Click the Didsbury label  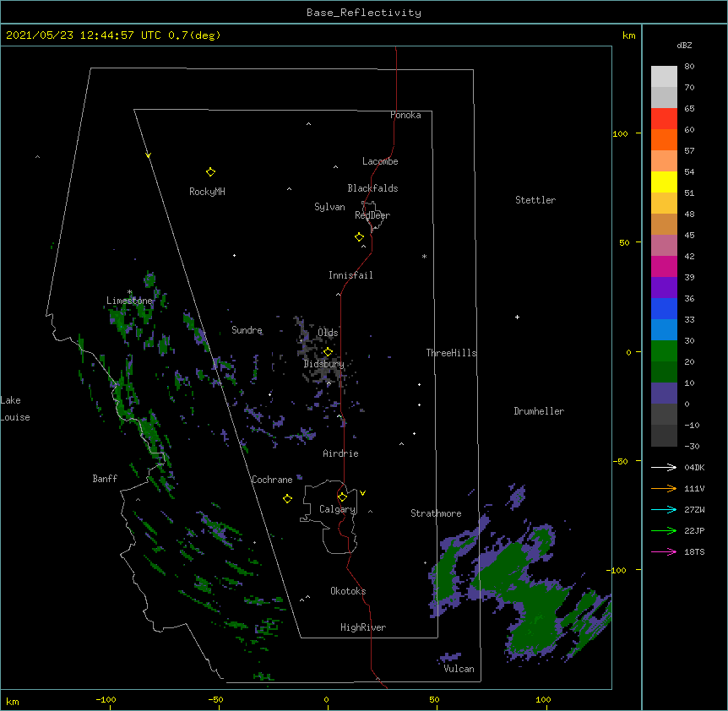[324, 364]
